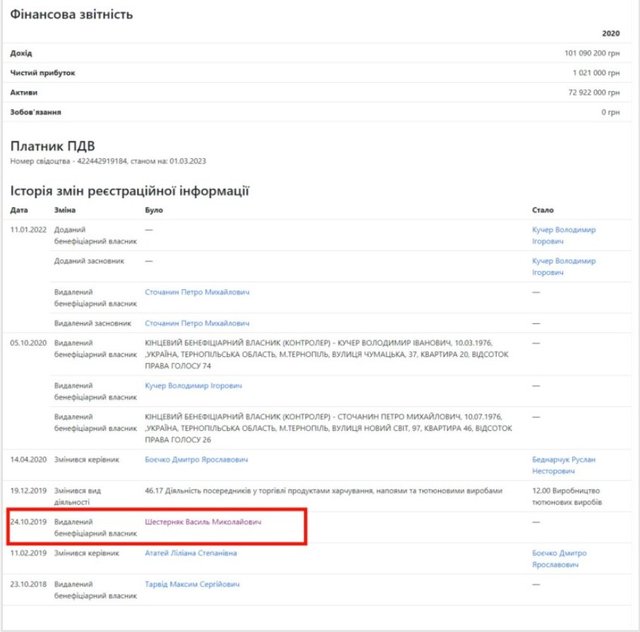This screenshot has height=632, width=640.
Task: Click the Фінансова звітність heading
Action: [71, 14]
